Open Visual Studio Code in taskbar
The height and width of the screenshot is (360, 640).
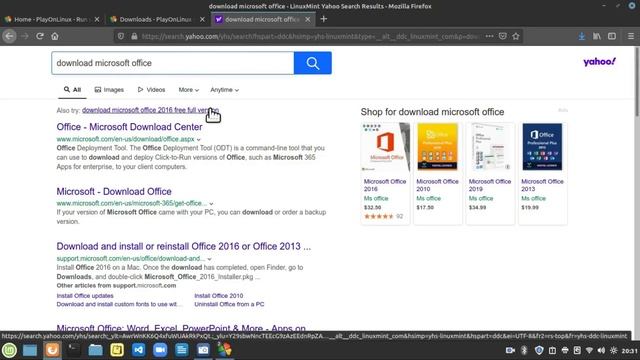pos(138,350)
